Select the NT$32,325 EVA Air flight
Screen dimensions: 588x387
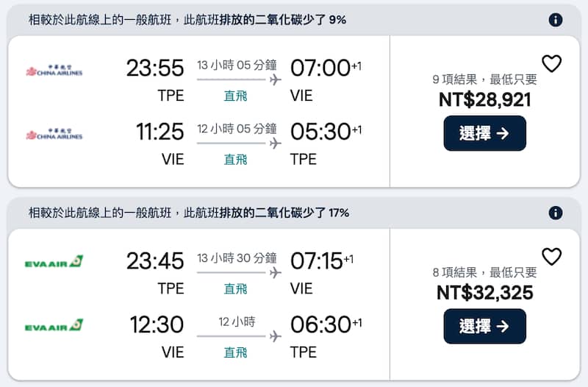click(x=484, y=326)
